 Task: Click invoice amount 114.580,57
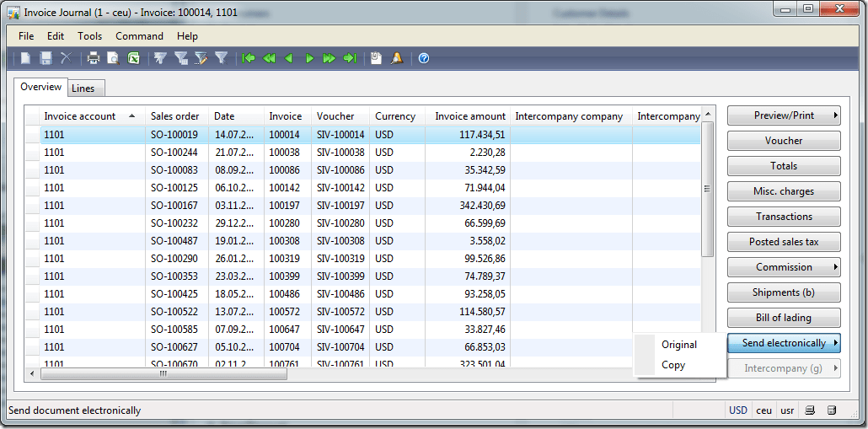pyautogui.click(x=468, y=312)
